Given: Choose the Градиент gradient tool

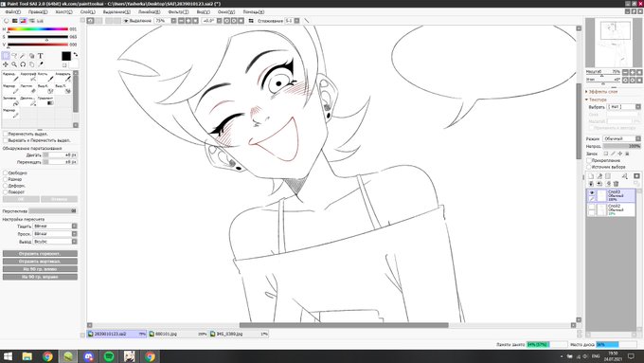Looking at the screenshot, I should [45, 101].
